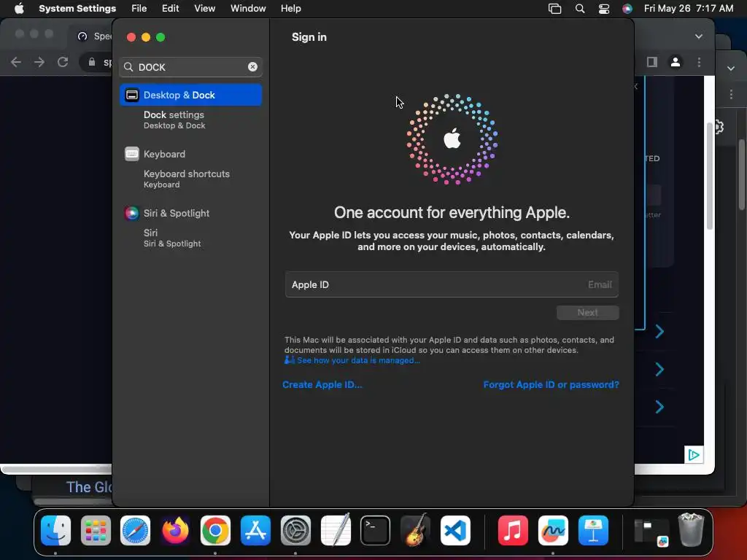Open the Music app from the Dock

(x=513, y=530)
